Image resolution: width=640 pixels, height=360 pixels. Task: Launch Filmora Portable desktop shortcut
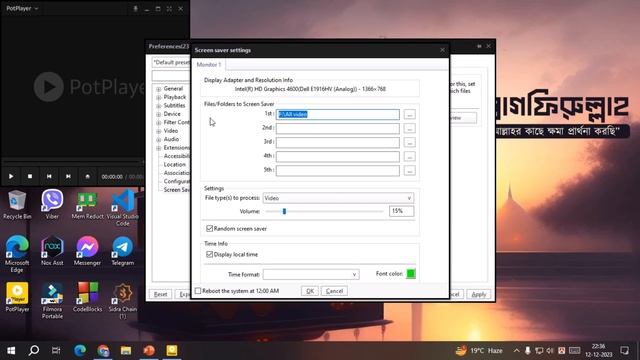click(52, 300)
